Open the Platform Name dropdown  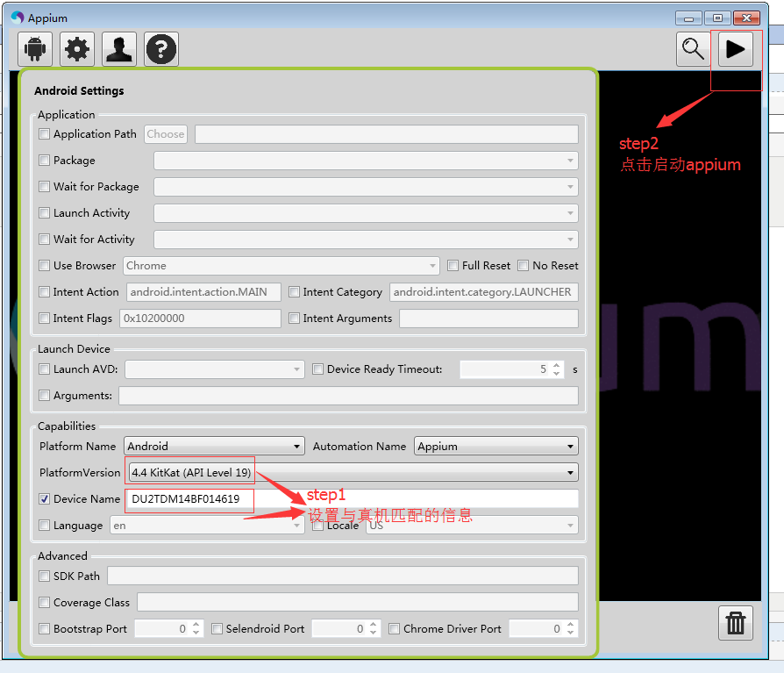coord(214,447)
